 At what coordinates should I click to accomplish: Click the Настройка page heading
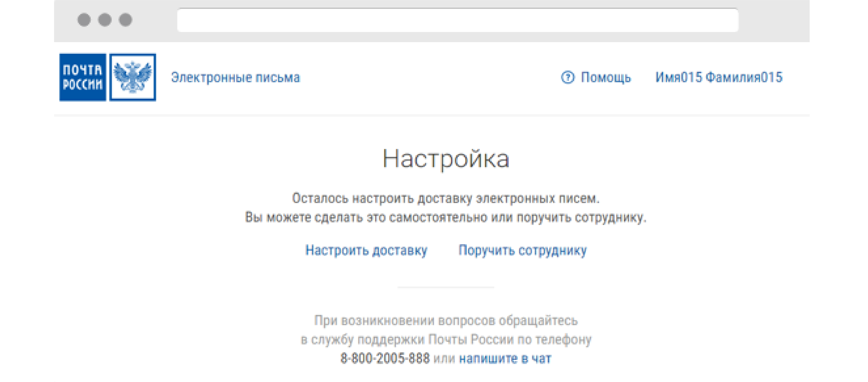click(445, 159)
